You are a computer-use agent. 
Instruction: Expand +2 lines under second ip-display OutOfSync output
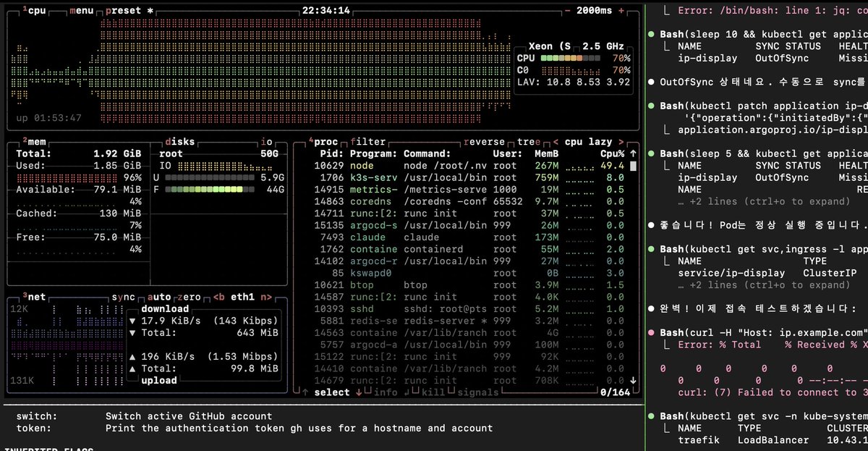(x=765, y=201)
